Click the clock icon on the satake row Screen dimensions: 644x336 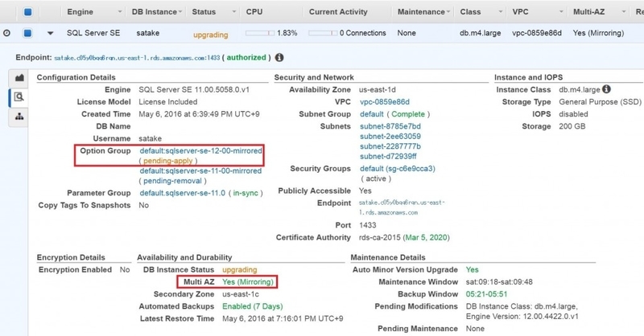6,33
